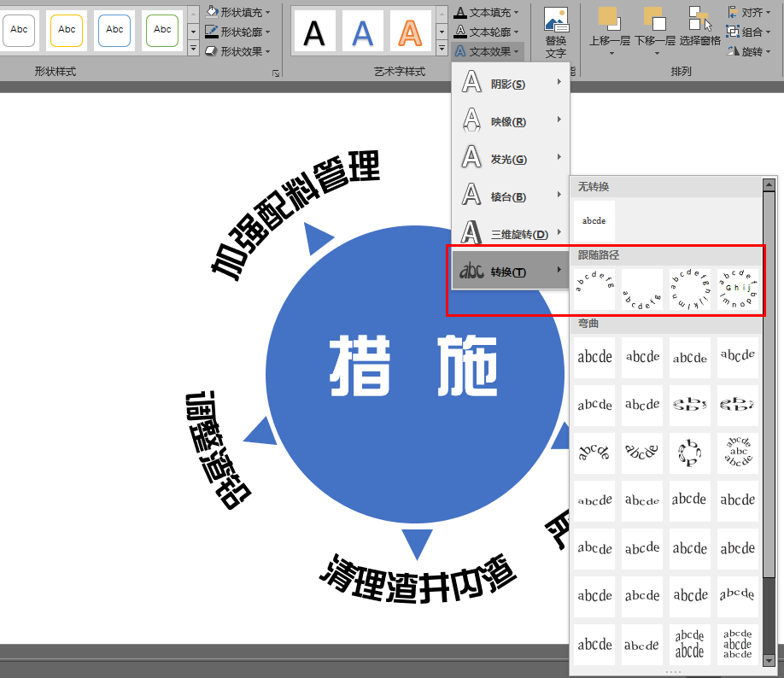Screen dimensions: 784x678
Task: Open the 文本填充 dropdown
Action: point(487,12)
